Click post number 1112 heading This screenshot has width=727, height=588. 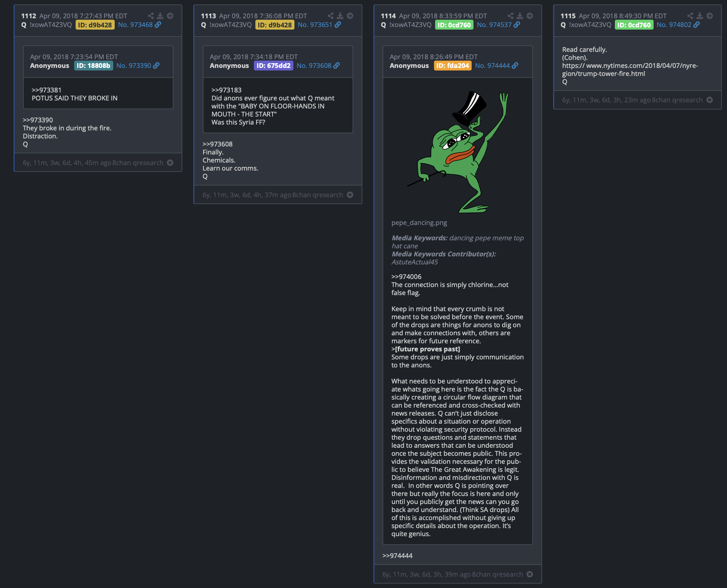[28, 16]
